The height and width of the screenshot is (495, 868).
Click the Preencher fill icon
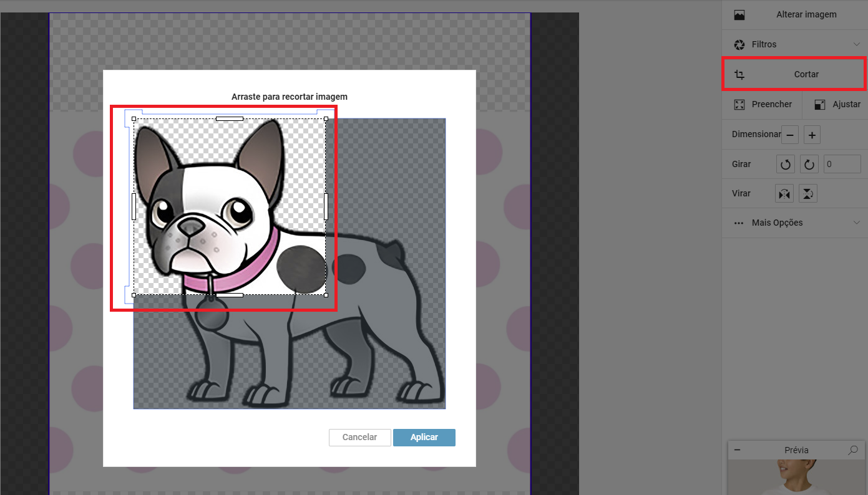tap(739, 105)
